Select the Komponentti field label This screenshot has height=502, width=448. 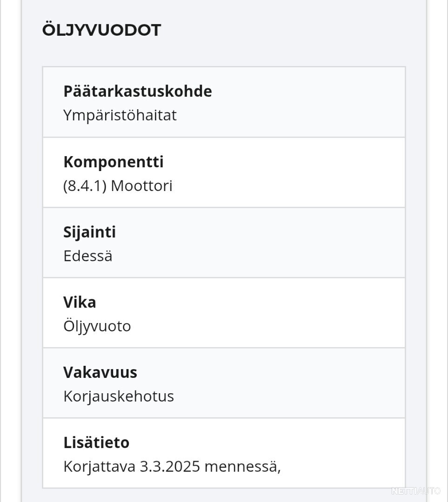[114, 162]
